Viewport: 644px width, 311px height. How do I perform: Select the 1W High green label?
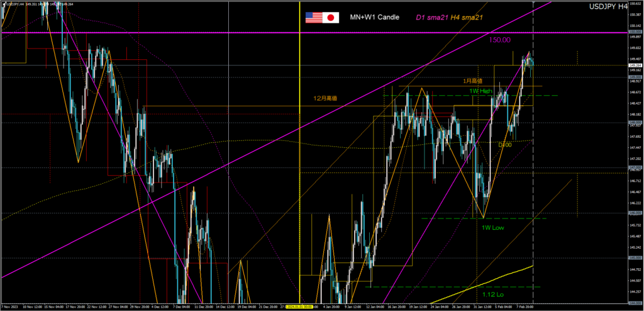pyautogui.click(x=480, y=91)
